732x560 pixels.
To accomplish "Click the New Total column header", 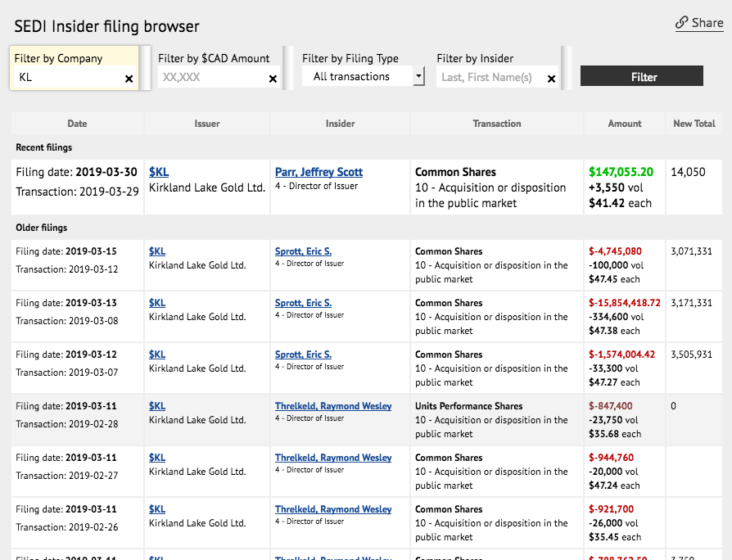I will point(694,124).
